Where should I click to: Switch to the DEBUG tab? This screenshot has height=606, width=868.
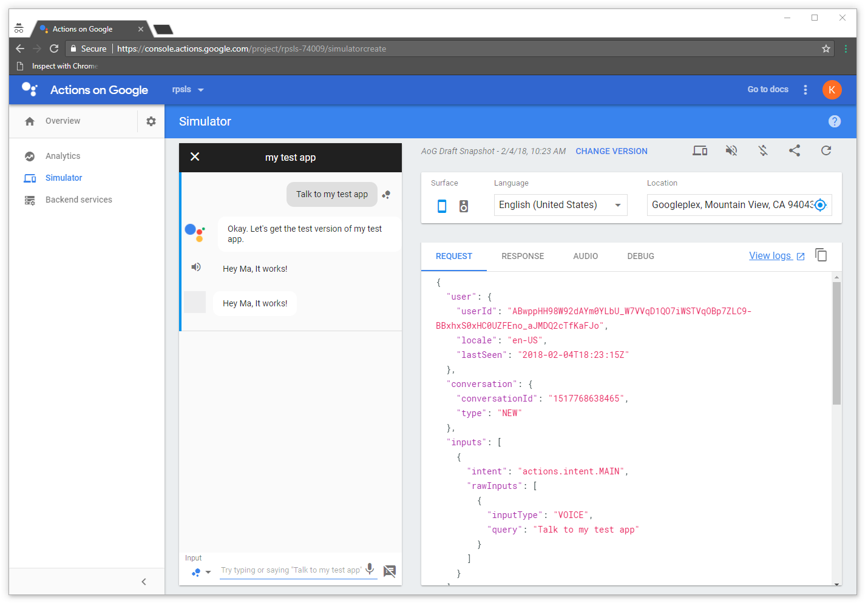click(640, 256)
